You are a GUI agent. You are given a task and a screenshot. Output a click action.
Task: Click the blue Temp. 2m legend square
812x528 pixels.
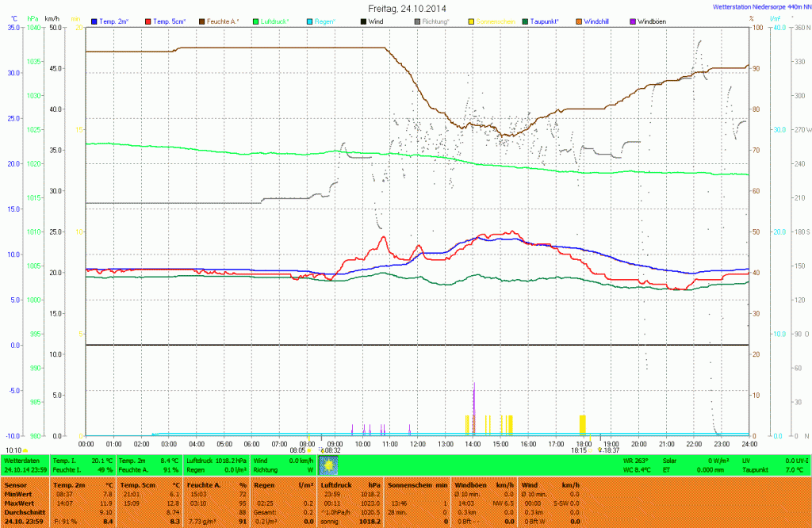(95, 21)
